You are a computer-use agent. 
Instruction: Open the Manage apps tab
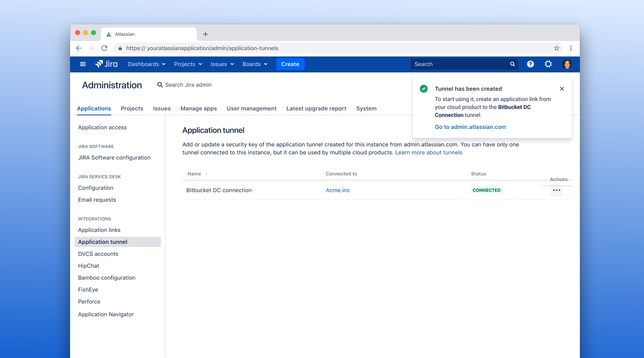tap(199, 109)
